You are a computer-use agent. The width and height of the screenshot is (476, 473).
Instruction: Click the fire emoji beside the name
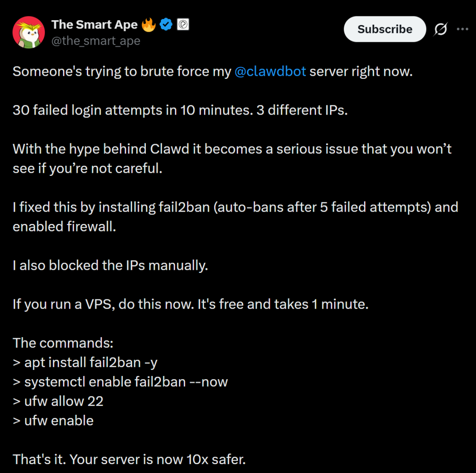pos(149,25)
